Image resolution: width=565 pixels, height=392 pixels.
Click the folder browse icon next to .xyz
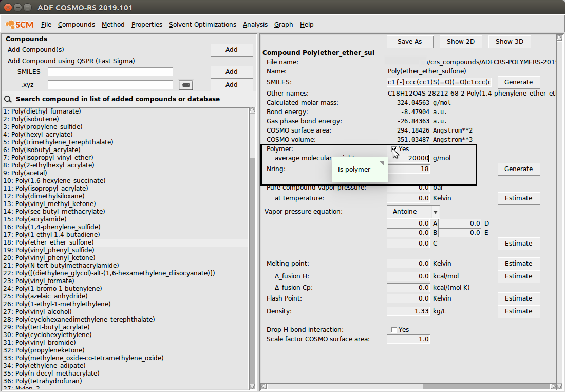point(185,85)
